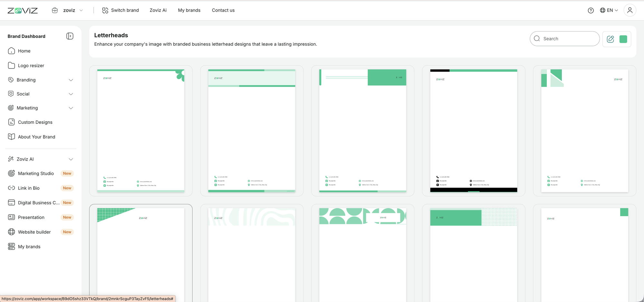
Task: Click the About Your Brand book icon
Action: tap(11, 137)
